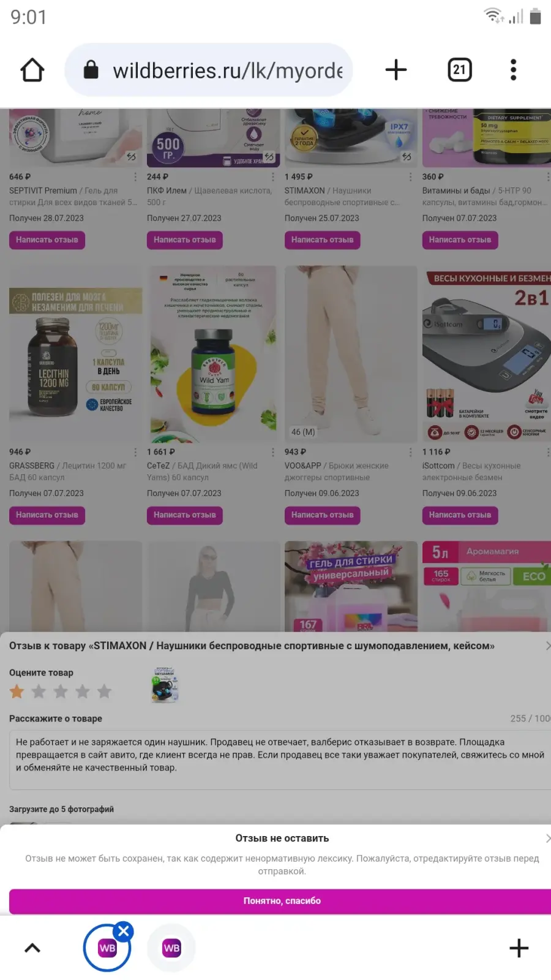
Task: Switch to the second WB tab icon
Action: (x=171, y=948)
